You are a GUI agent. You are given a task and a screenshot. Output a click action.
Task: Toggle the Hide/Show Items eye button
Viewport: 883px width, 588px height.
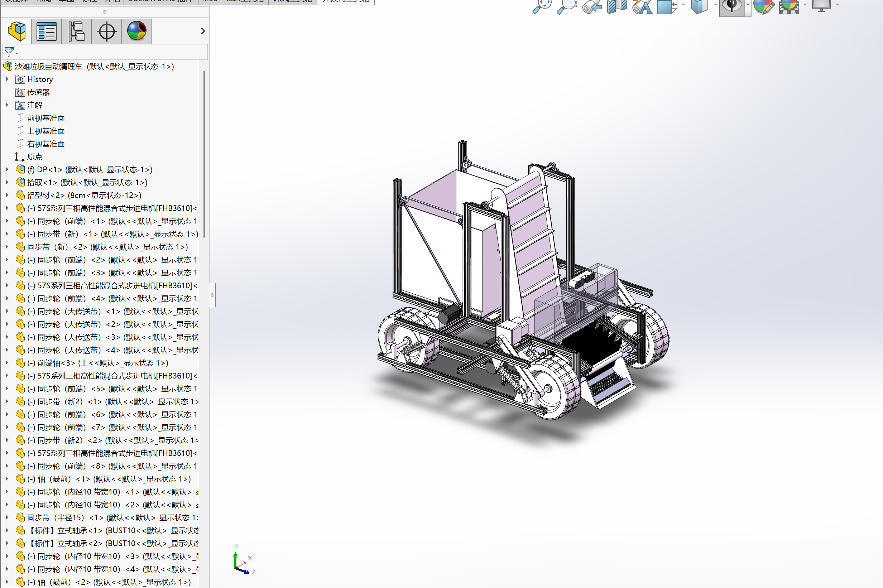731,6
